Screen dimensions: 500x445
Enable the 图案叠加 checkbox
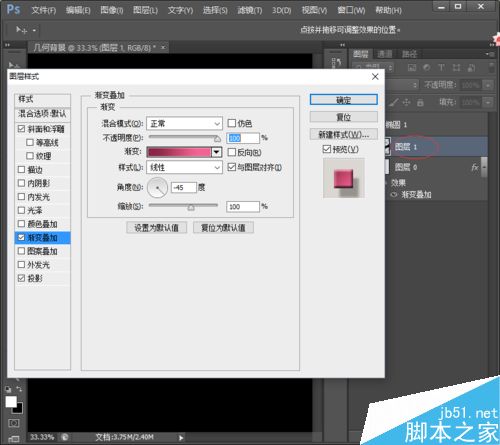click(21, 251)
